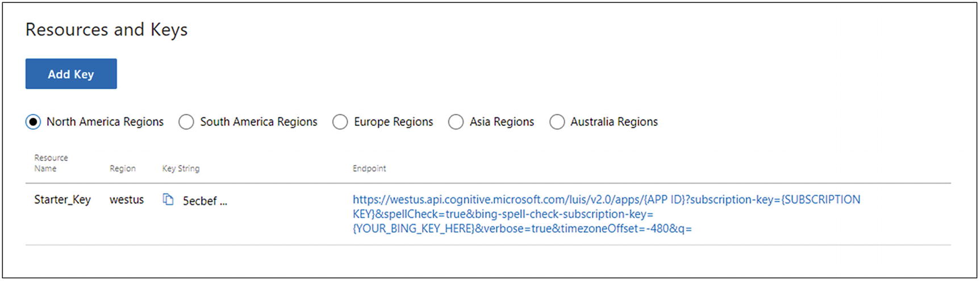Click the Region column header
The height and width of the screenshot is (281, 980).
click(x=123, y=168)
